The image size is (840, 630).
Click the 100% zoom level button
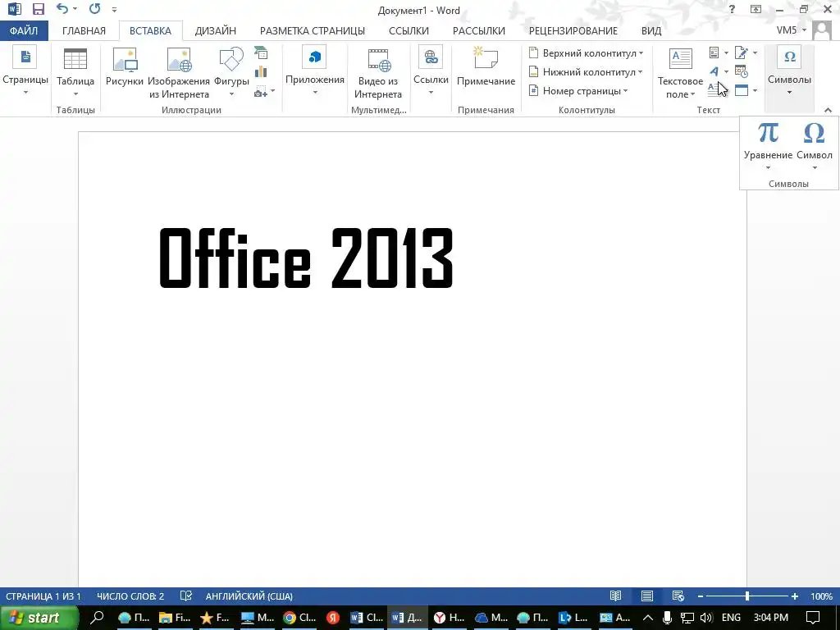pos(821,596)
